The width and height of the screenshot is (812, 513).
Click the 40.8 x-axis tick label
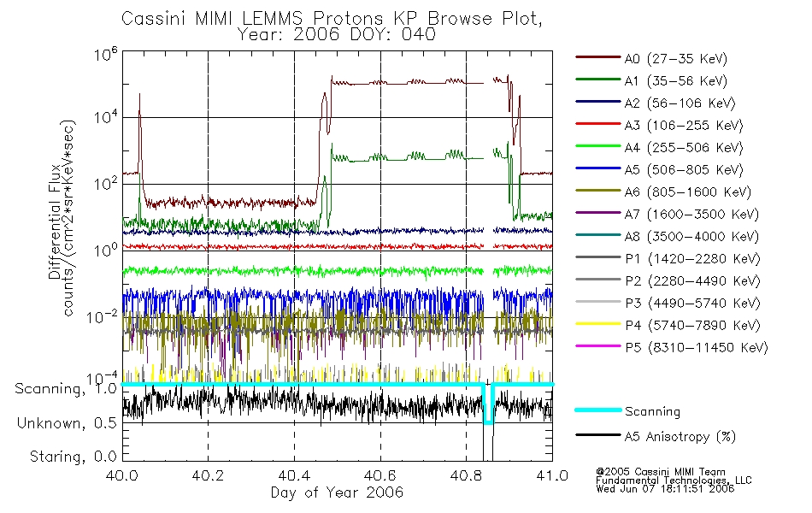tap(467, 475)
